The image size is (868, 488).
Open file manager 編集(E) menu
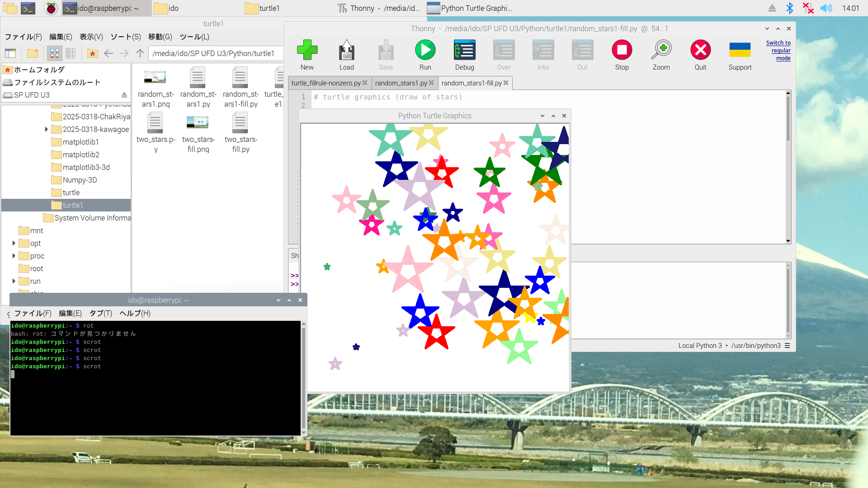coord(61,37)
